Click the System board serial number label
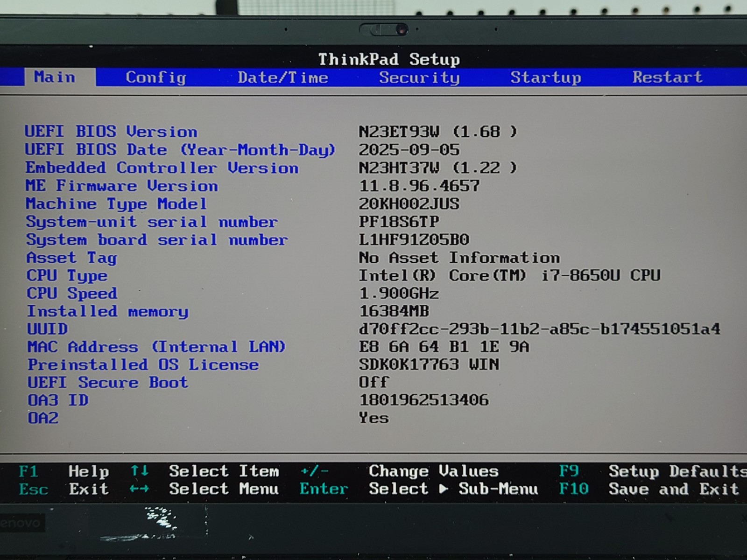This screenshot has width=747, height=560. click(x=157, y=240)
